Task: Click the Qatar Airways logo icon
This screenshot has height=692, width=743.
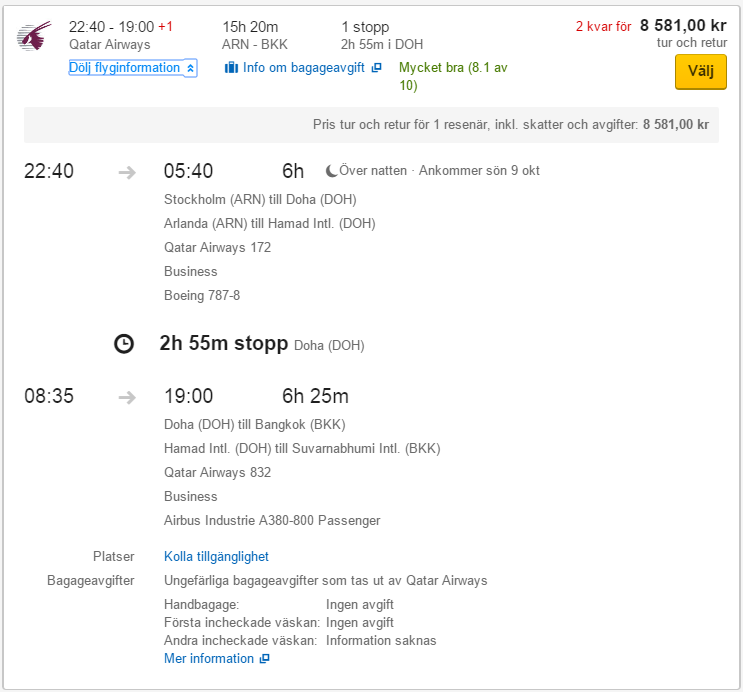Action: pos(33,37)
